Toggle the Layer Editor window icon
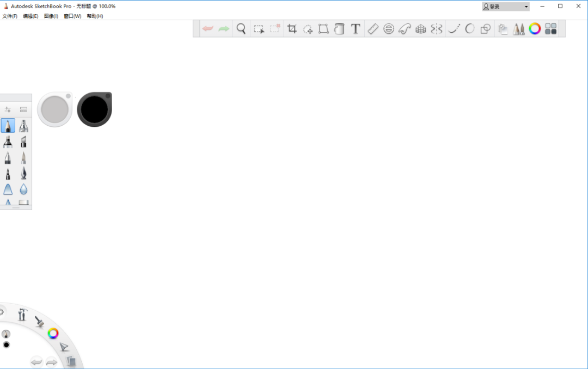The height and width of the screenshot is (369, 588). click(503, 29)
